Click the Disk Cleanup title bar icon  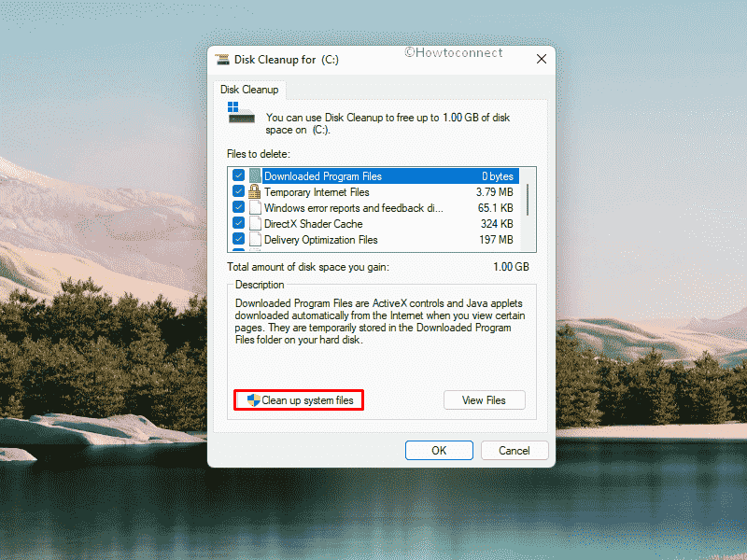click(222, 60)
